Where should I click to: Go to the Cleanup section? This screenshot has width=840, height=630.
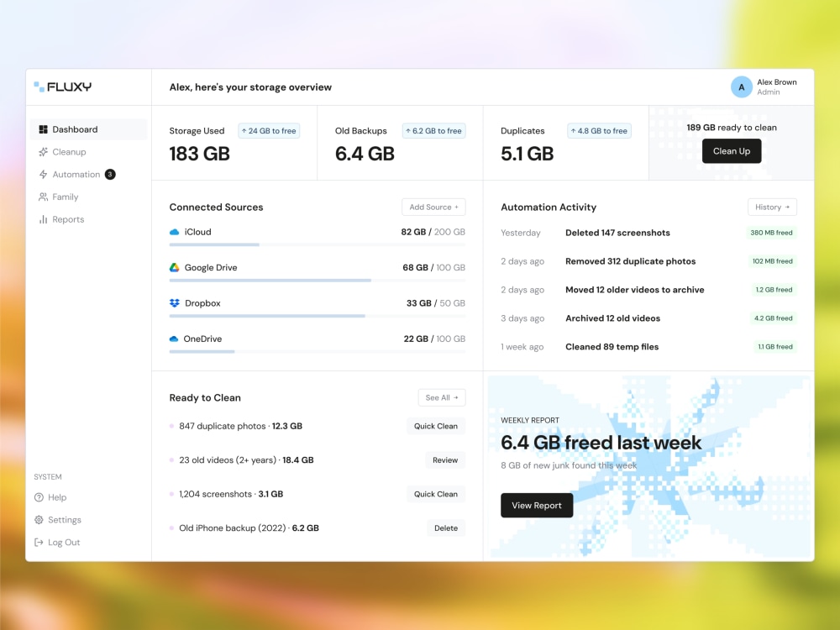point(88,151)
